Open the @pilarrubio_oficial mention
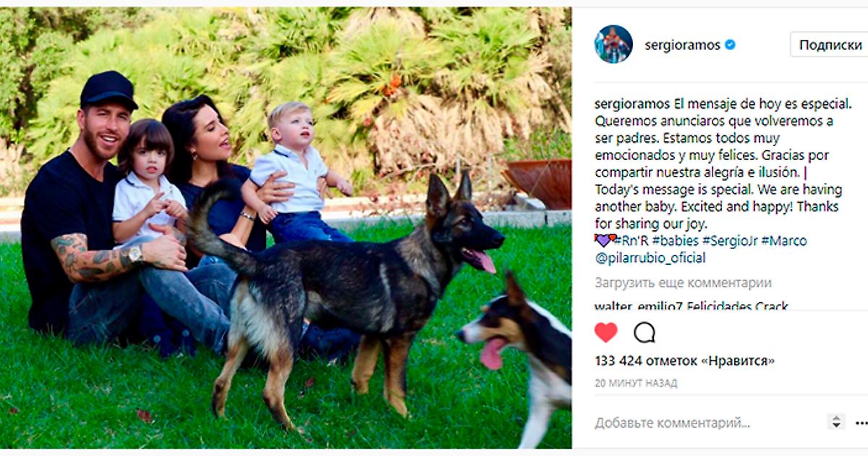This screenshot has width=868, height=456. [650, 258]
